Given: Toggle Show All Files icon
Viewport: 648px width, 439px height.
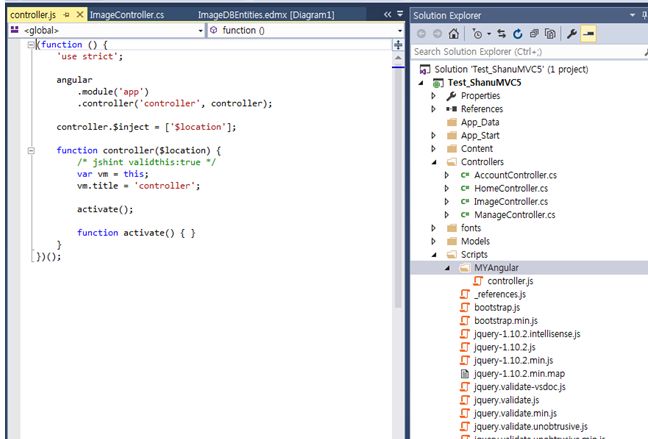Looking at the screenshot, I should click(550, 34).
